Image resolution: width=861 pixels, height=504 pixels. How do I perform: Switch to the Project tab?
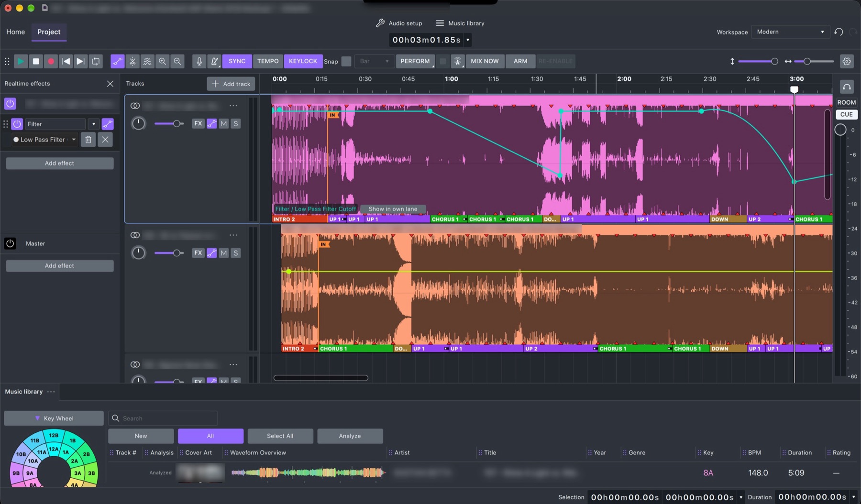pos(49,32)
